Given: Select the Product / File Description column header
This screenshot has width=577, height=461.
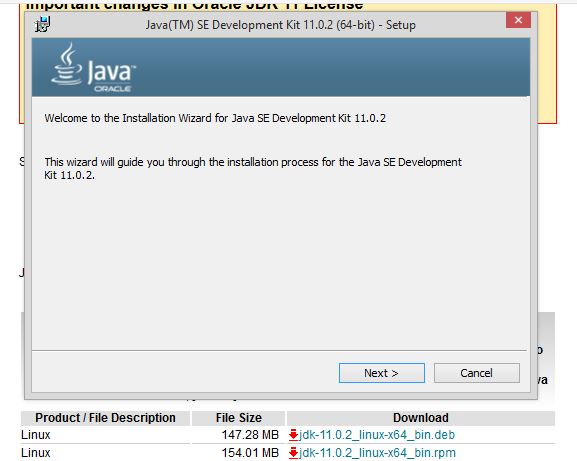Looking at the screenshot, I should [105, 418].
